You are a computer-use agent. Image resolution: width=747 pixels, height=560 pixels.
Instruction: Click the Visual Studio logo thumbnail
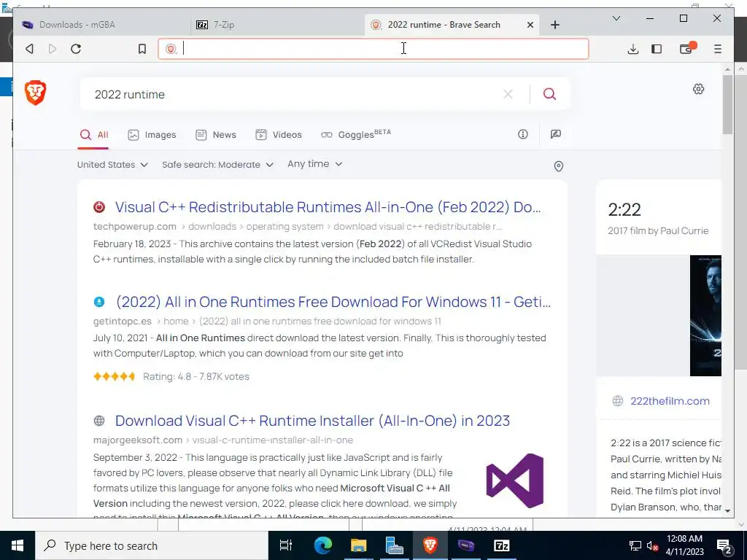pos(515,481)
